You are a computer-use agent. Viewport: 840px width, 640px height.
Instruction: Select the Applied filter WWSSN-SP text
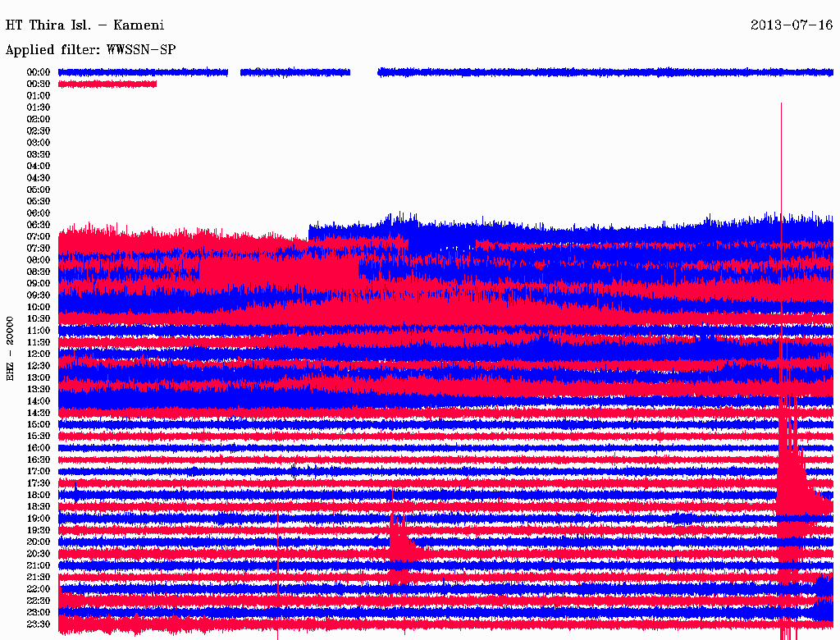[x=90, y=50]
